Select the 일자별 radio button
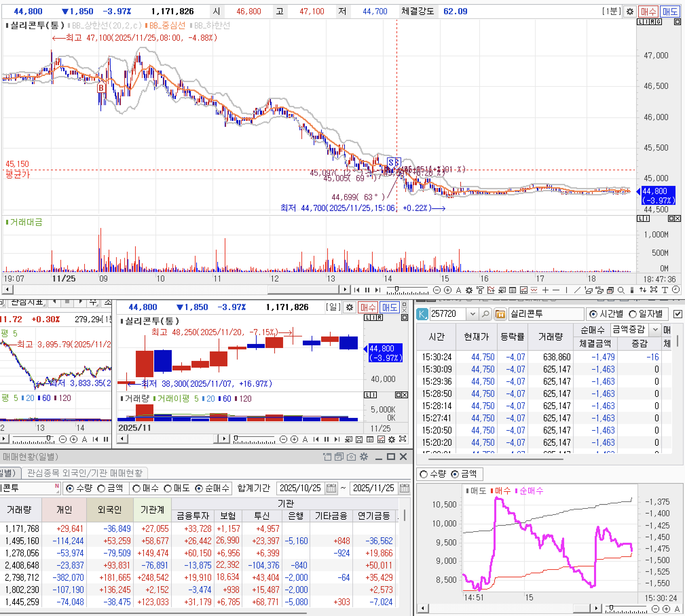The height and width of the screenshot is (616, 685). pyautogui.click(x=633, y=314)
